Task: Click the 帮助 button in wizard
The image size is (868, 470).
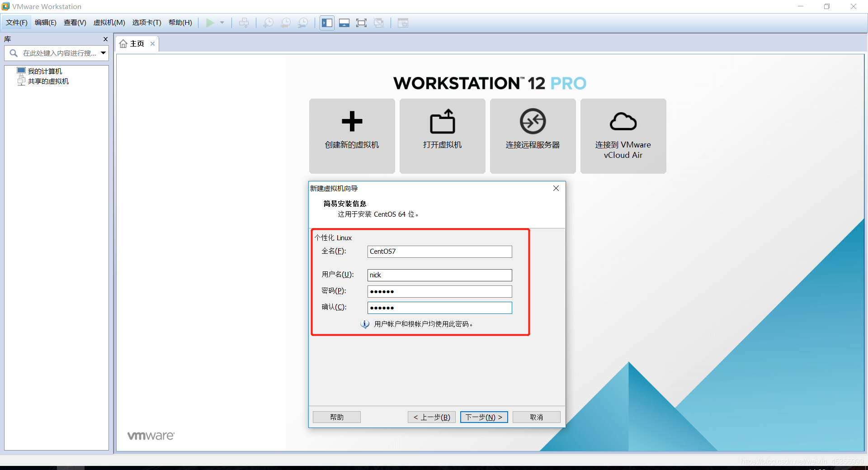Action: pyautogui.click(x=337, y=417)
